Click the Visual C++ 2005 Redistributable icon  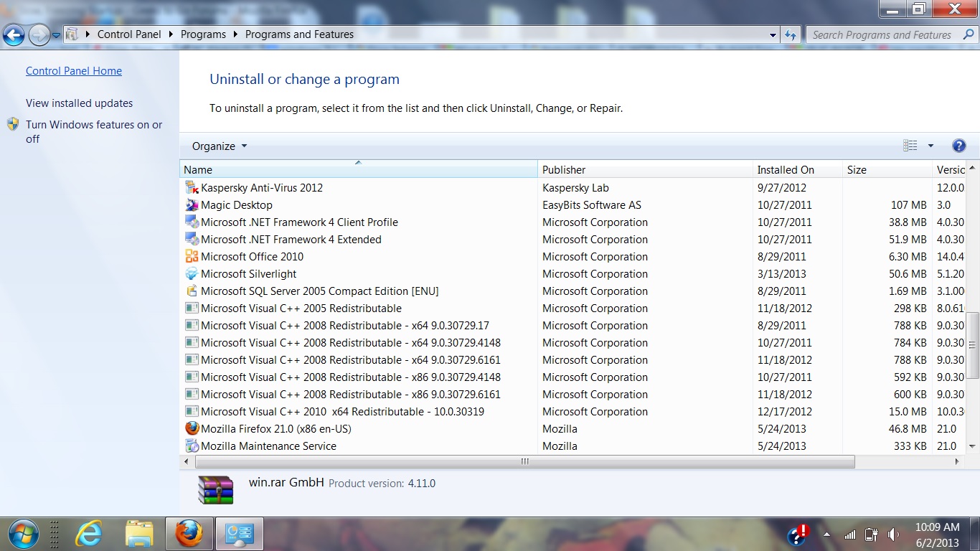click(192, 309)
